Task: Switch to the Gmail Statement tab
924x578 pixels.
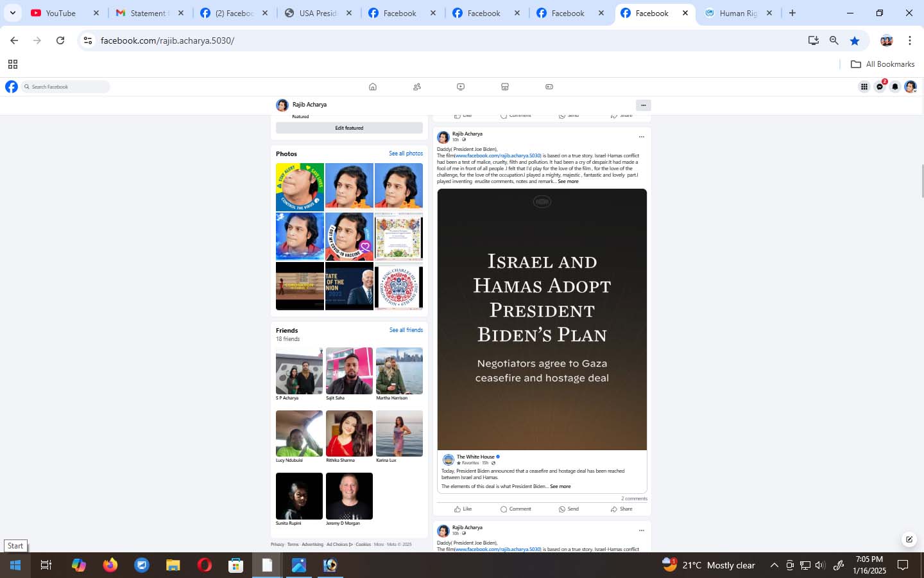Action: coord(148,13)
